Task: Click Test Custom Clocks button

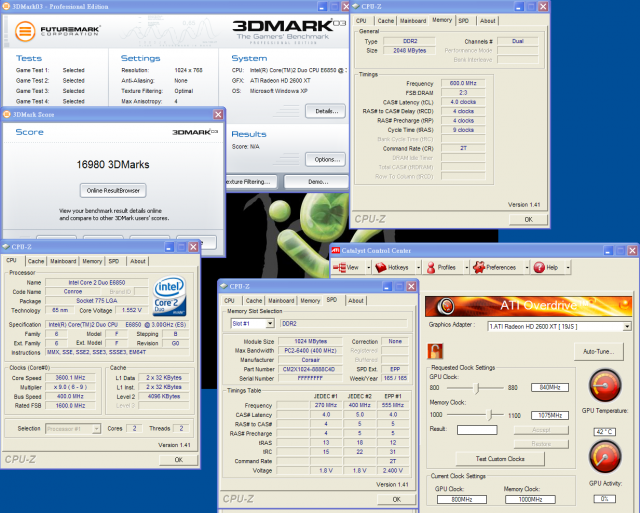Action: [x=500, y=459]
